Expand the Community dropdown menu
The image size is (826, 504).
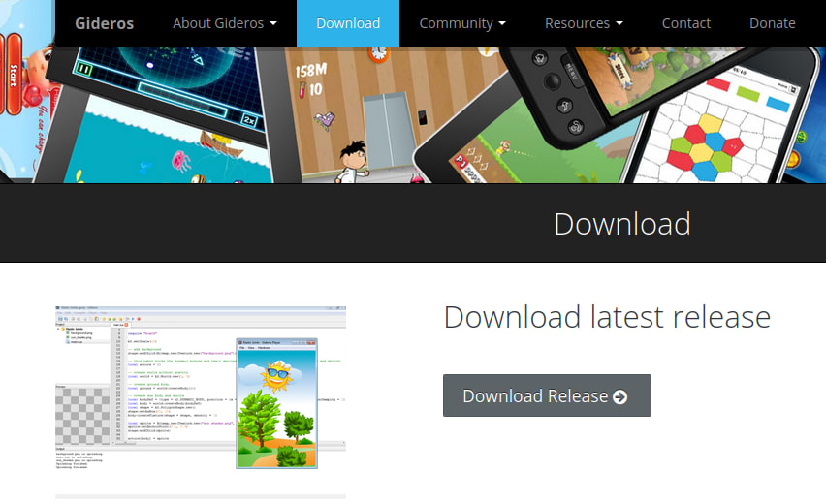coord(462,23)
